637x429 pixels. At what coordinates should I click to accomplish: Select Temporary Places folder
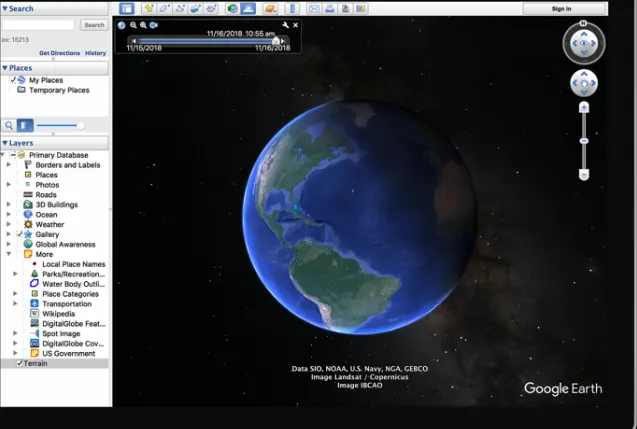click(x=59, y=90)
